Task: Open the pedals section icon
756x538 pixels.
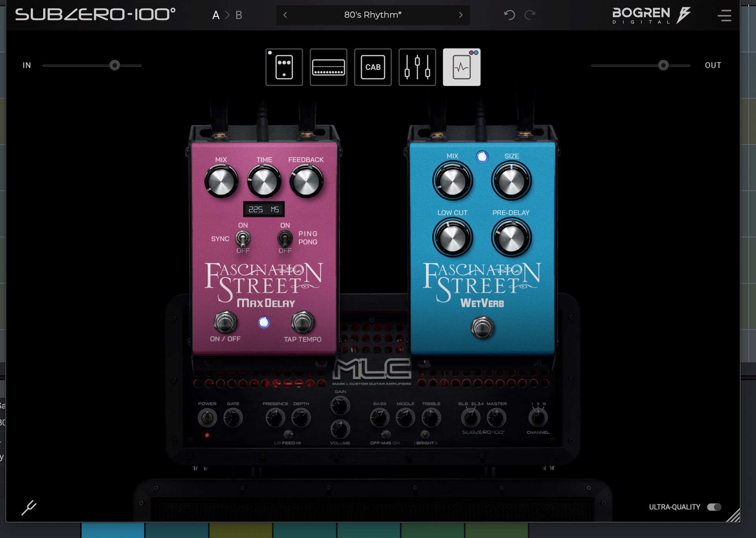Action: 284,67
